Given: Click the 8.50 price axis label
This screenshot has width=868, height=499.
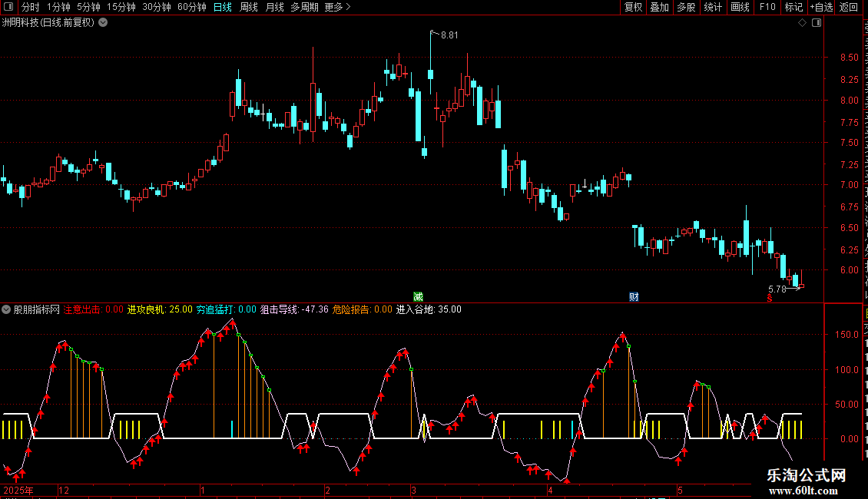Looking at the screenshot, I should click(849, 58).
